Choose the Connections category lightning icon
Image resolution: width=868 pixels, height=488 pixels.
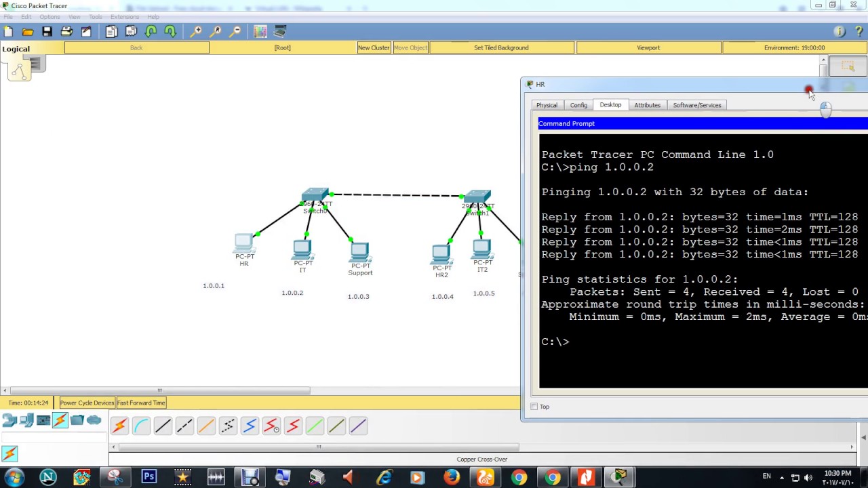60,421
